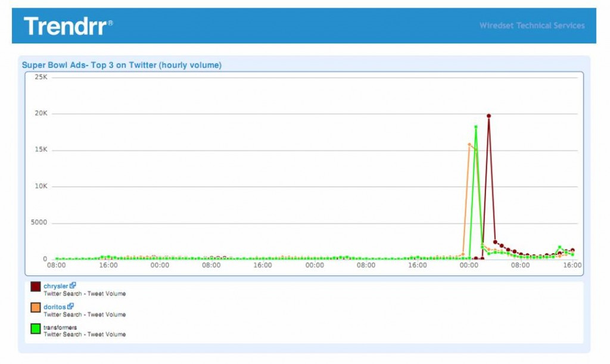Click the chrysler peak data point near 20K
The width and height of the screenshot is (610, 364).
(488, 116)
